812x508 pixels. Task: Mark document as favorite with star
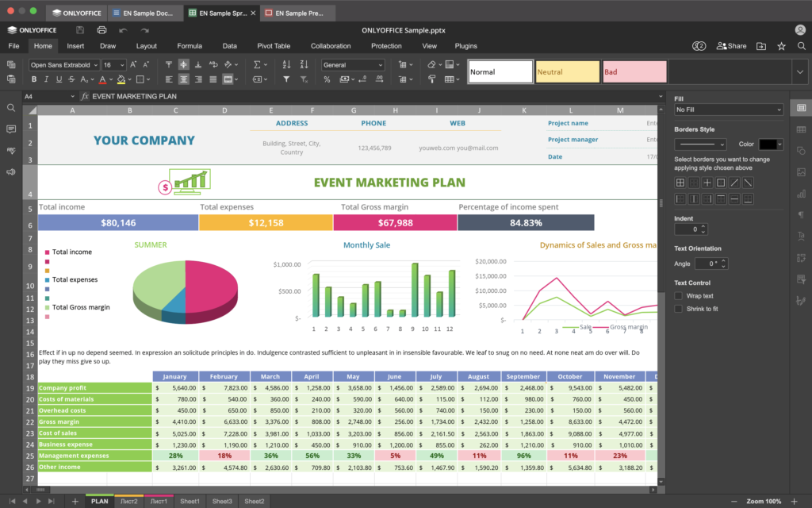pos(781,46)
